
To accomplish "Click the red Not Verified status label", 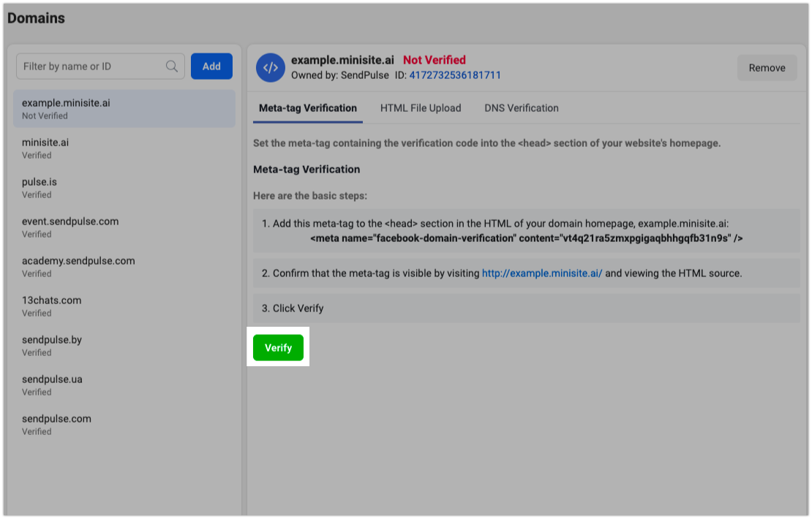I will click(x=434, y=60).
